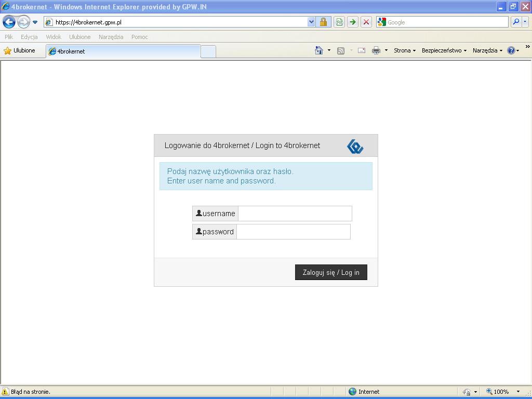Open the zoom level dropdown arrow
532x399 pixels.
(518, 392)
